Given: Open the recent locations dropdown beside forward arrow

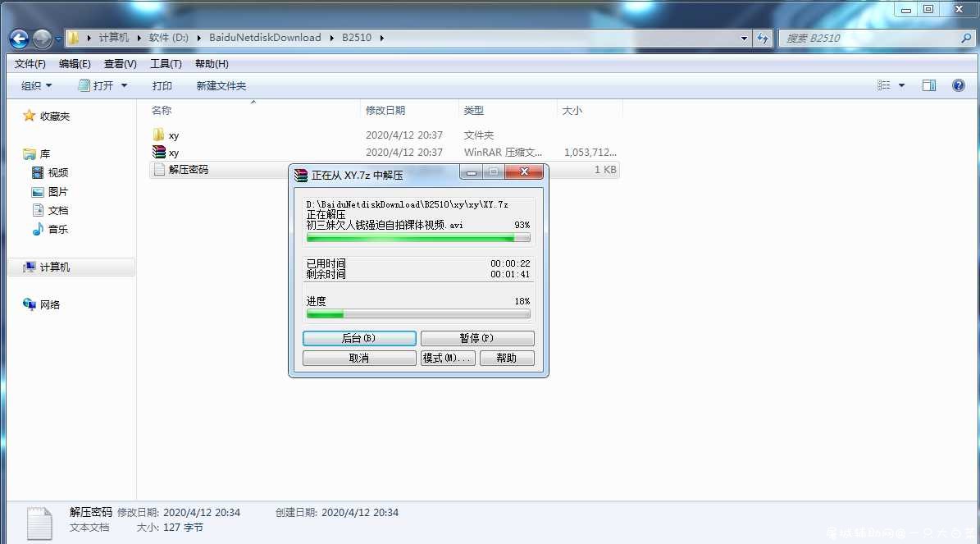Looking at the screenshot, I should 58,39.
